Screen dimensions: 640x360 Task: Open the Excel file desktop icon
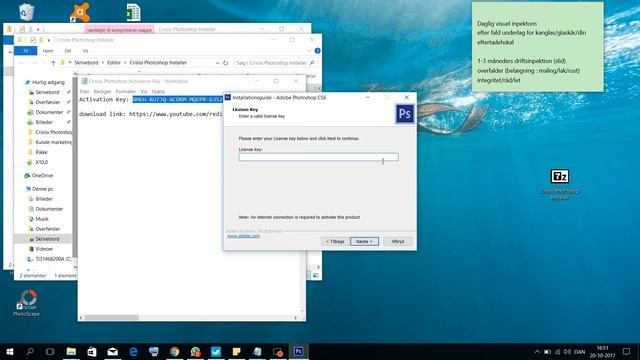tap(133, 12)
